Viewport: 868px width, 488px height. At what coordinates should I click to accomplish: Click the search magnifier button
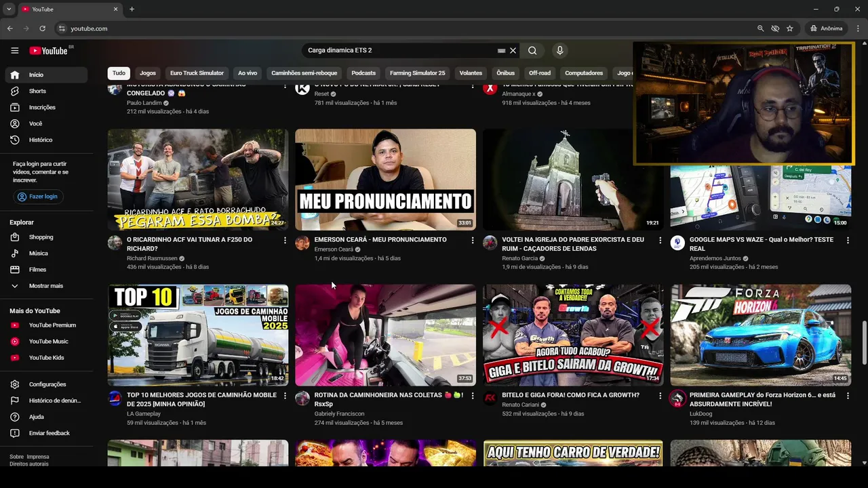point(532,50)
